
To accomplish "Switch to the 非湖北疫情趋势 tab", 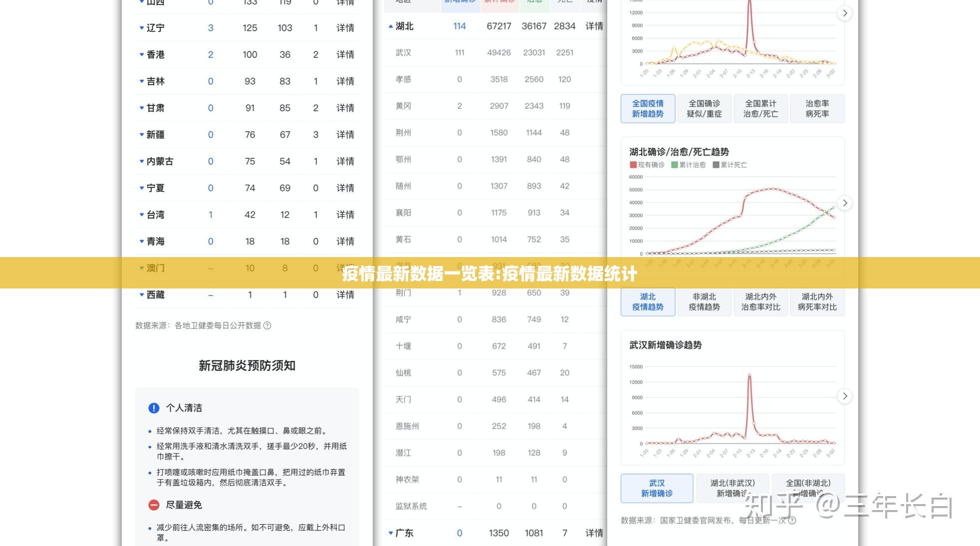I will click(704, 302).
